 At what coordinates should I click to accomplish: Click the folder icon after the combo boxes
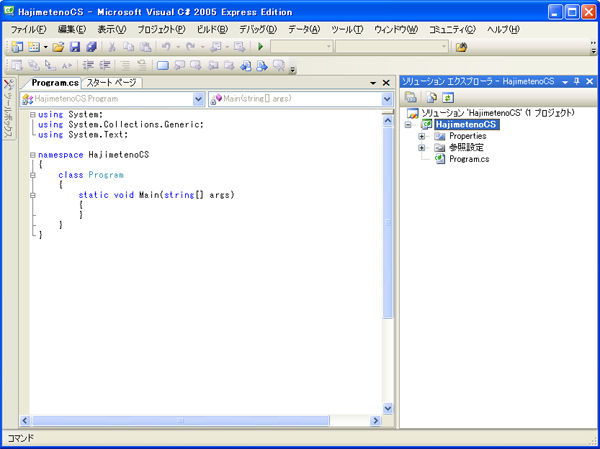coord(462,47)
